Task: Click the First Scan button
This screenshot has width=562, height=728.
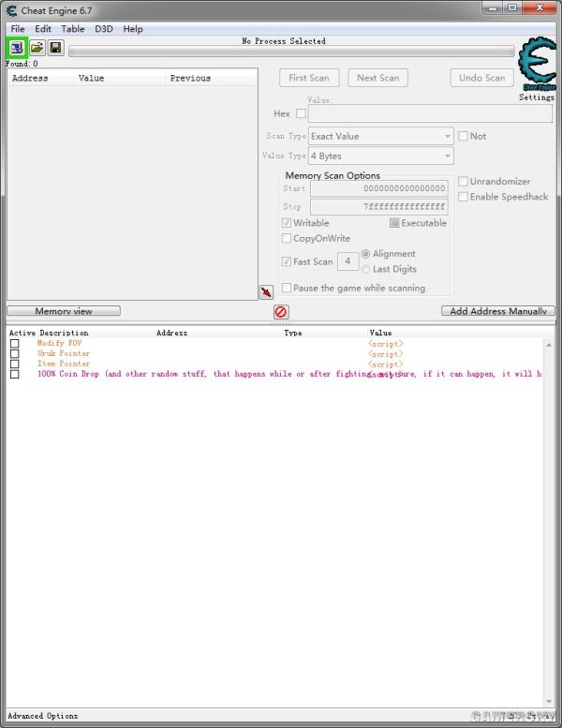Action: 309,78
